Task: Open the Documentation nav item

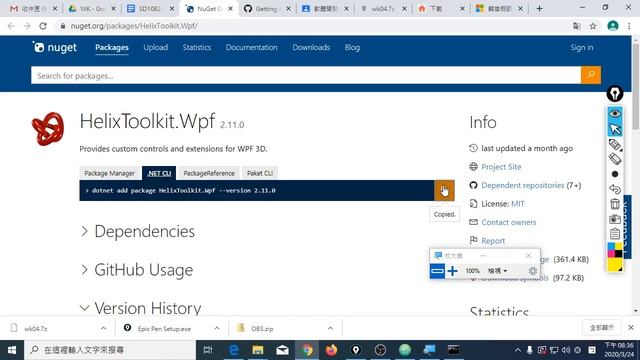Action: (251, 47)
